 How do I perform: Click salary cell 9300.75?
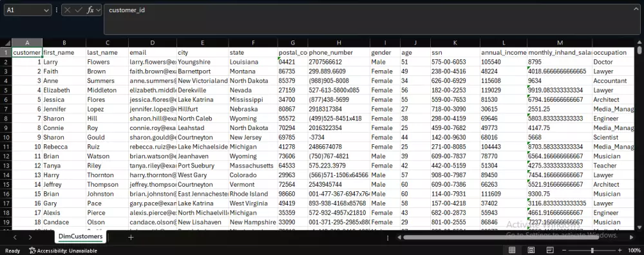pyautogui.click(x=560, y=194)
